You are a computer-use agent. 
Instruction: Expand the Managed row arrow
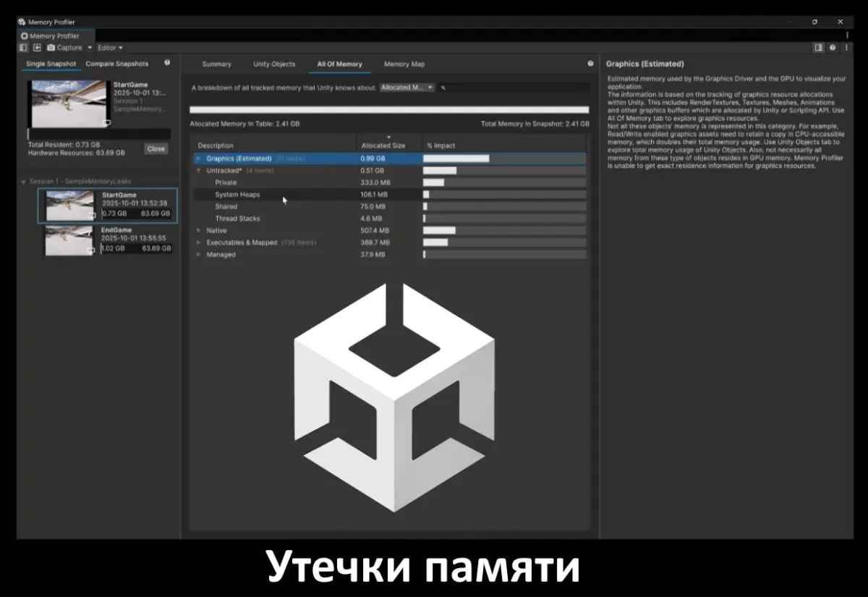[x=199, y=255]
